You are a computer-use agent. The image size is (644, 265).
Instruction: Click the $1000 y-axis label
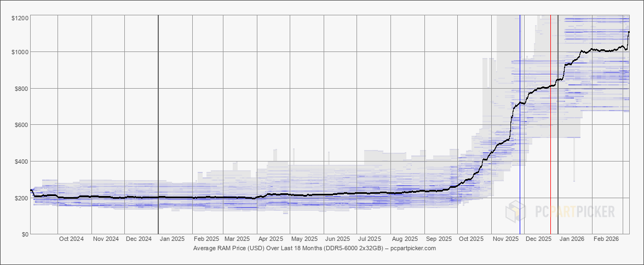(20, 52)
